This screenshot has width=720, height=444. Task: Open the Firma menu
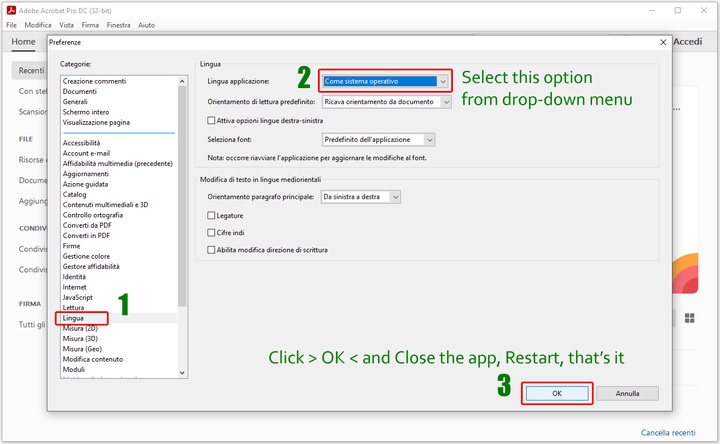pyautogui.click(x=90, y=25)
